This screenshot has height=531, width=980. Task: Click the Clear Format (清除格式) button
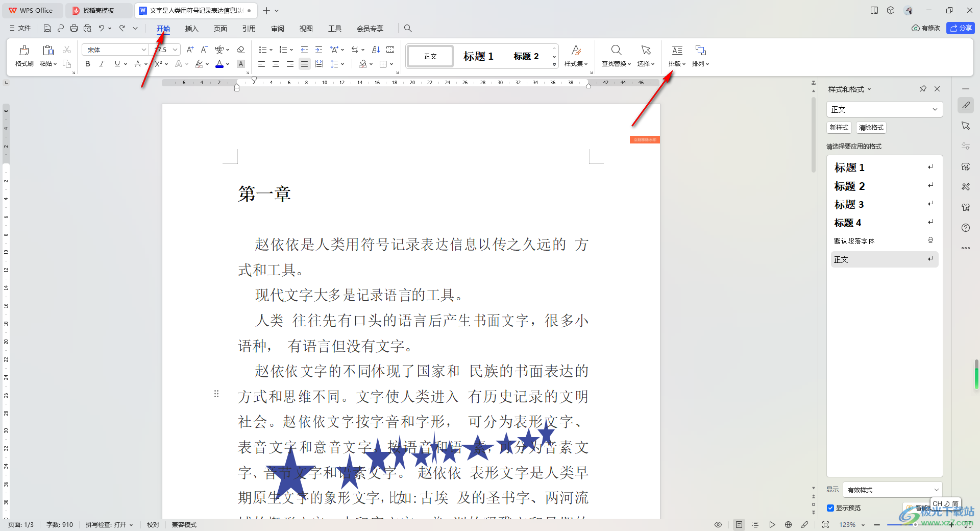[871, 128]
